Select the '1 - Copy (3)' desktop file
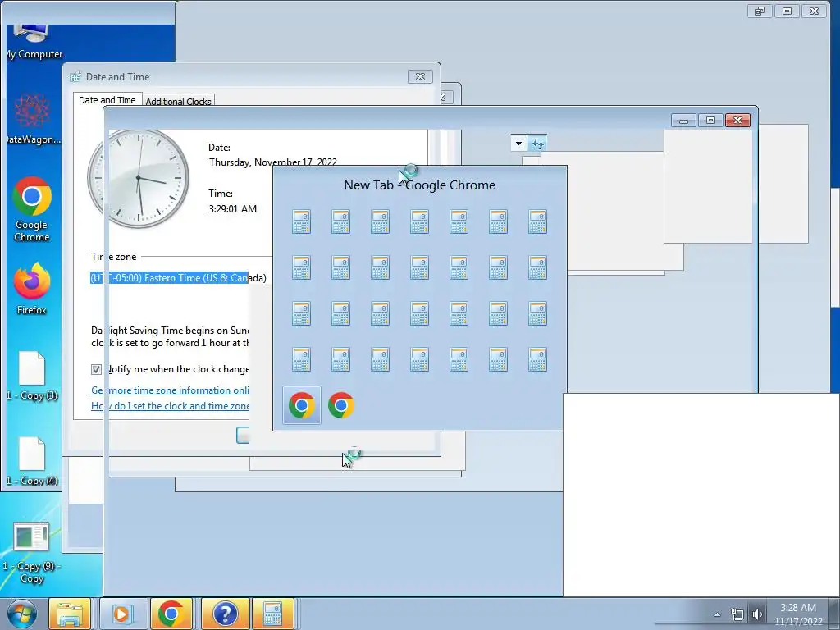This screenshot has width=840, height=630. pos(32,376)
